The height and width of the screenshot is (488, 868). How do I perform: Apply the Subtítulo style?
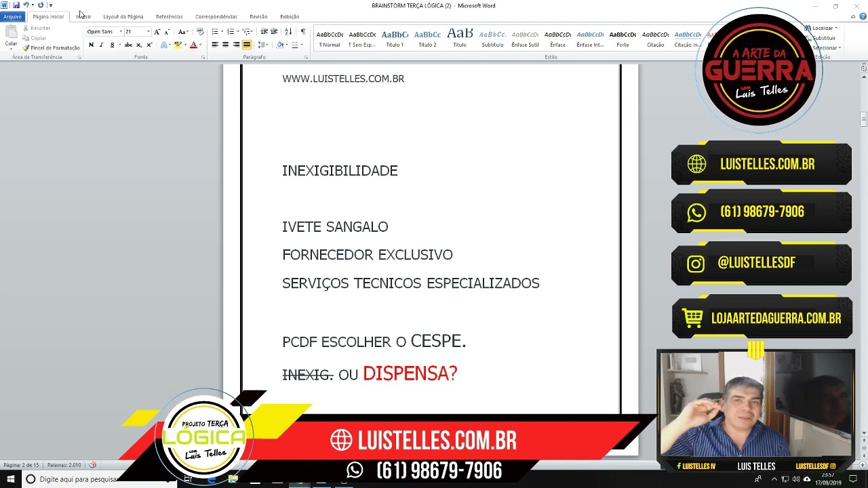(x=492, y=39)
